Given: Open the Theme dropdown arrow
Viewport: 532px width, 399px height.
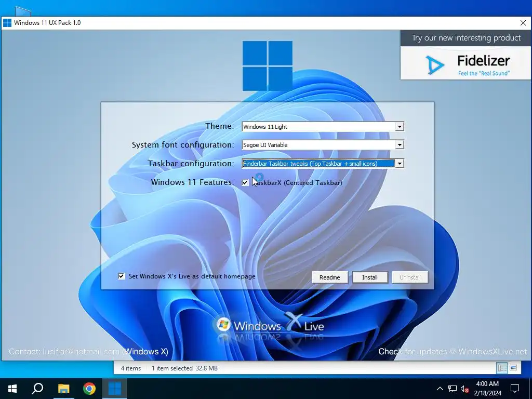Looking at the screenshot, I should 400,127.
